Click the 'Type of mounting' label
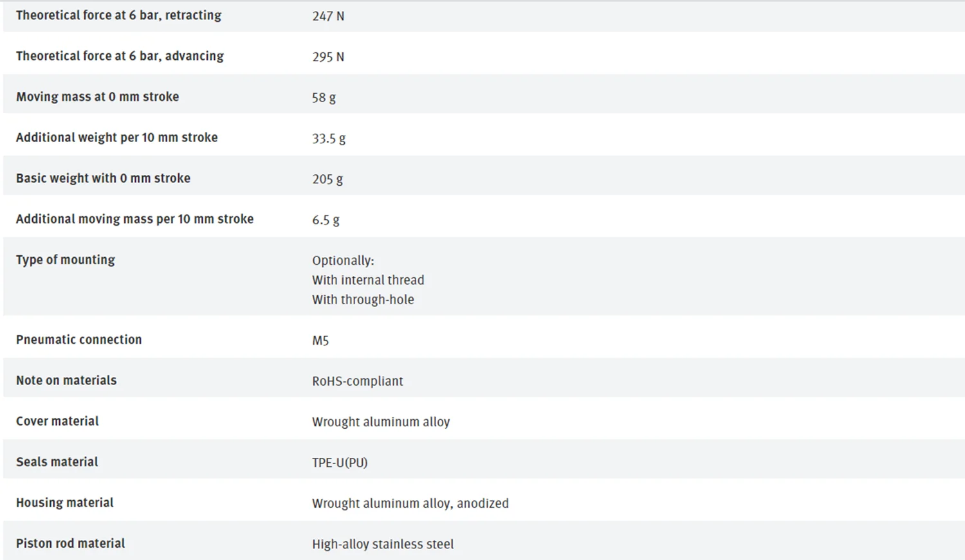 coord(66,260)
